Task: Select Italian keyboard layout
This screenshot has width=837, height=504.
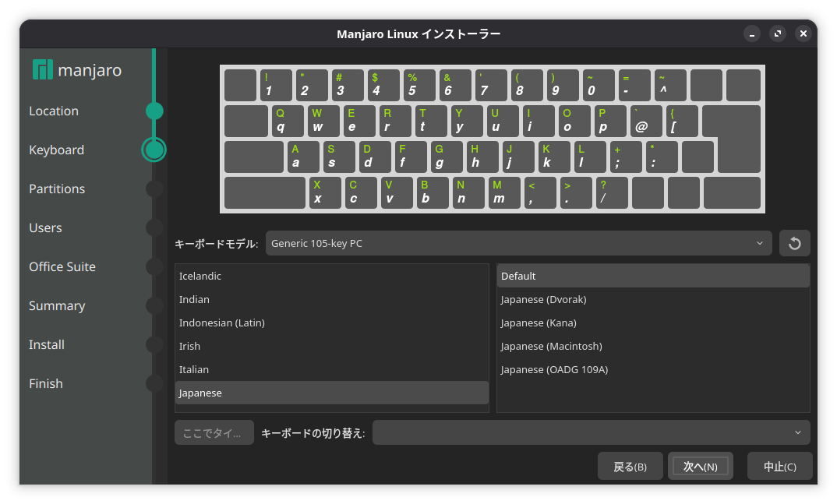Action: 331,369
